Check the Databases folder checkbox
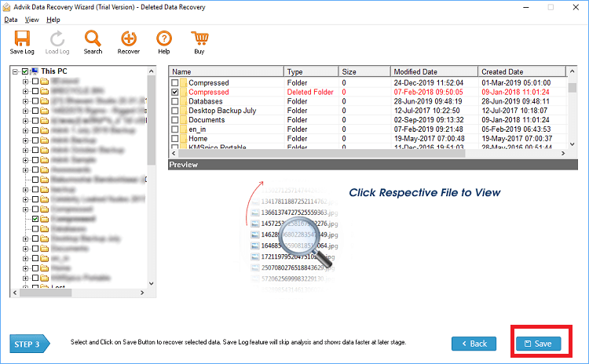This screenshot has height=364, width=589. [x=174, y=101]
